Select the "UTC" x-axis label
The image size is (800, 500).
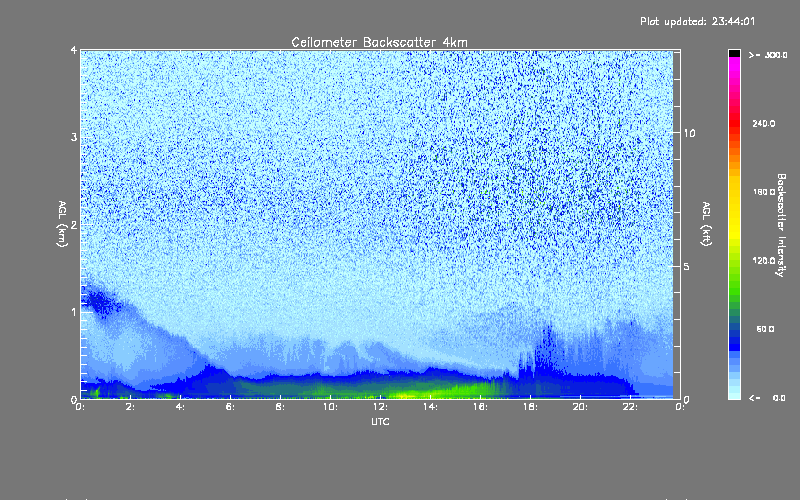pyautogui.click(x=380, y=421)
